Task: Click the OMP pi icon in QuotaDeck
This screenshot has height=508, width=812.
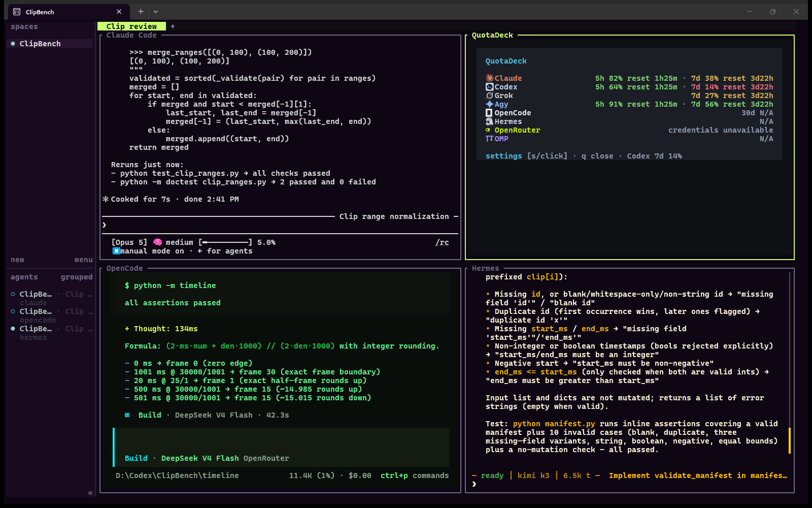Action: point(489,139)
